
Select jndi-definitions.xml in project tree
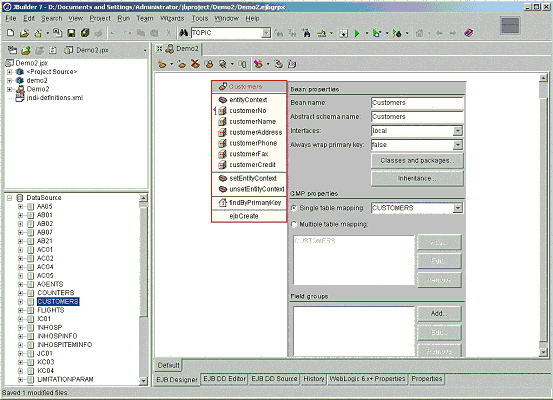point(55,98)
